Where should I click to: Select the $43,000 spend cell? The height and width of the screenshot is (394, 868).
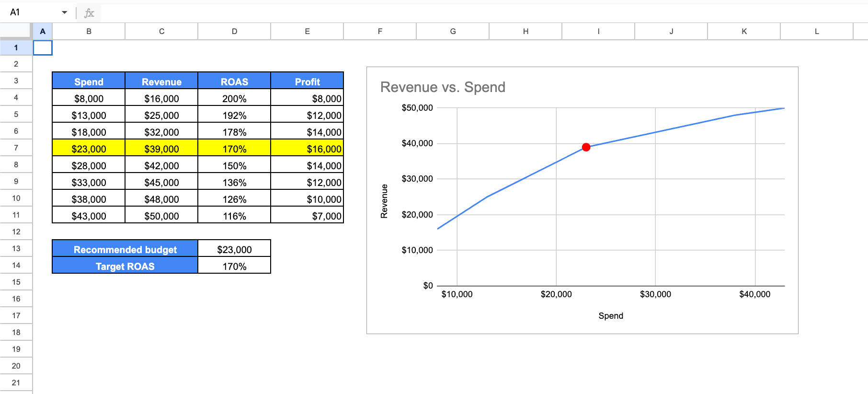[89, 215]
